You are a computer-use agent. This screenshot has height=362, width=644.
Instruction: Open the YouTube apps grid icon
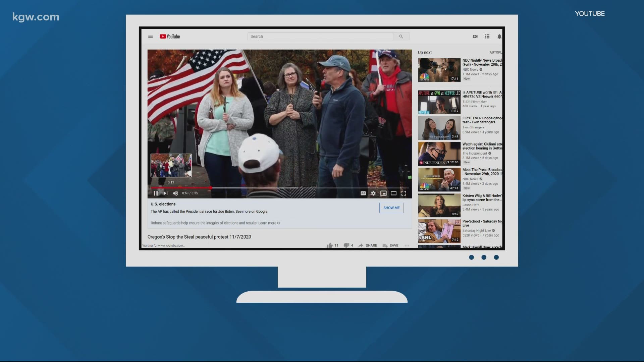pos(487,37)
